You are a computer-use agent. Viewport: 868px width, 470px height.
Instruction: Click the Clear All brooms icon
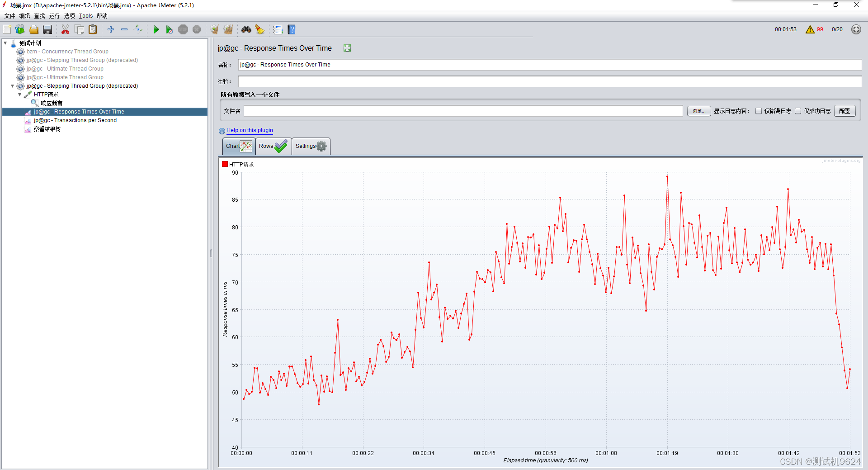[x=228, y=30]
